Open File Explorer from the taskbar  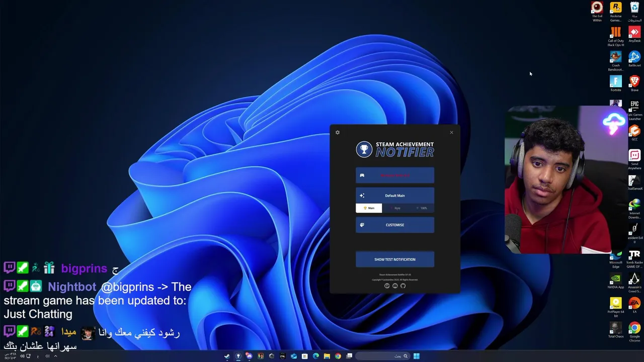[x=327, y=356]
